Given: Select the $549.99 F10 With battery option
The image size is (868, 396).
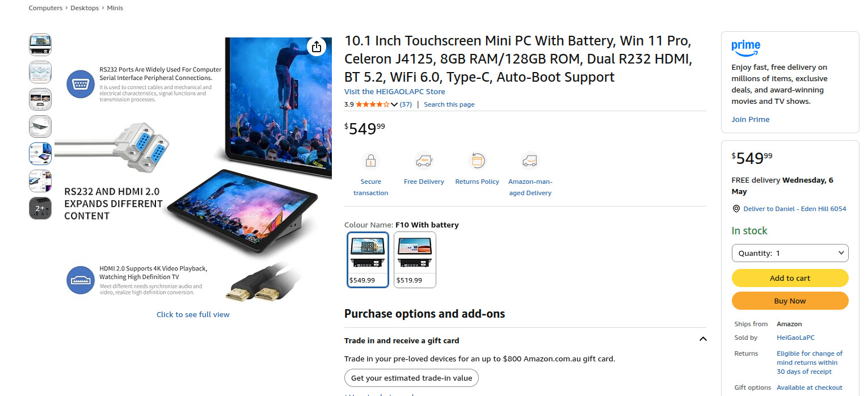Looking at the screenshot, I should tap(368, 260).
